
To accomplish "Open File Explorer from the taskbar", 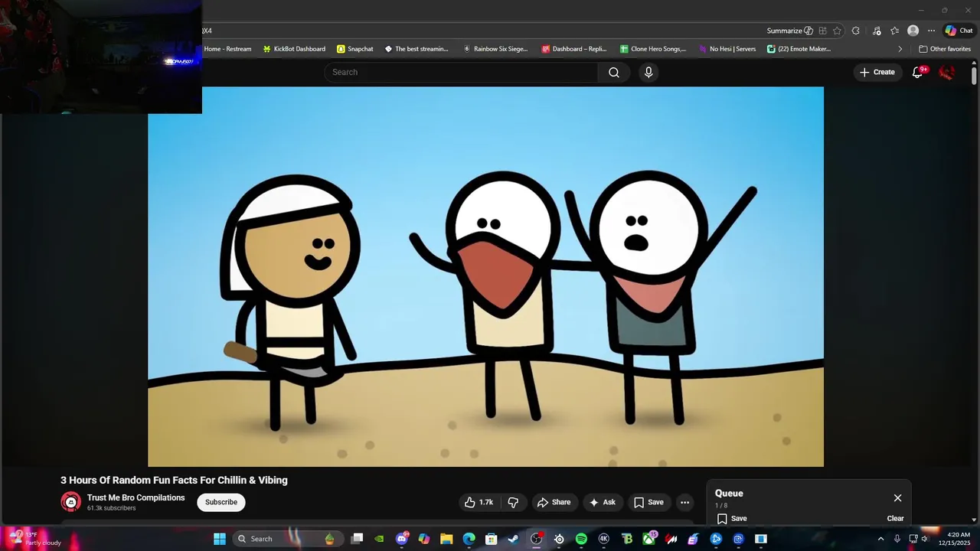I will (446, 539).
